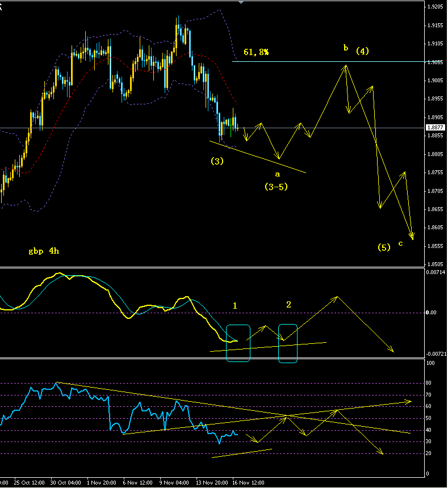
Task: Click the 1.9105 price axis label
Action: [x=436, y=43]
